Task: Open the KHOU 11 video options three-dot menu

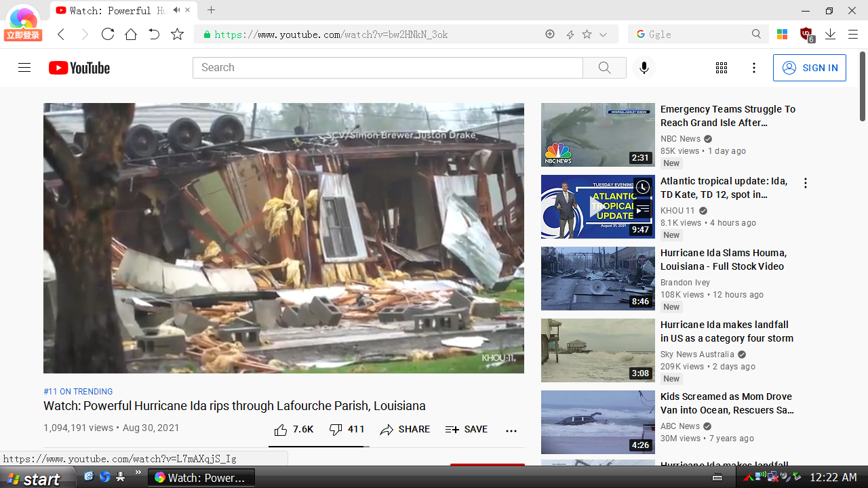Action: tap(805, 182)
